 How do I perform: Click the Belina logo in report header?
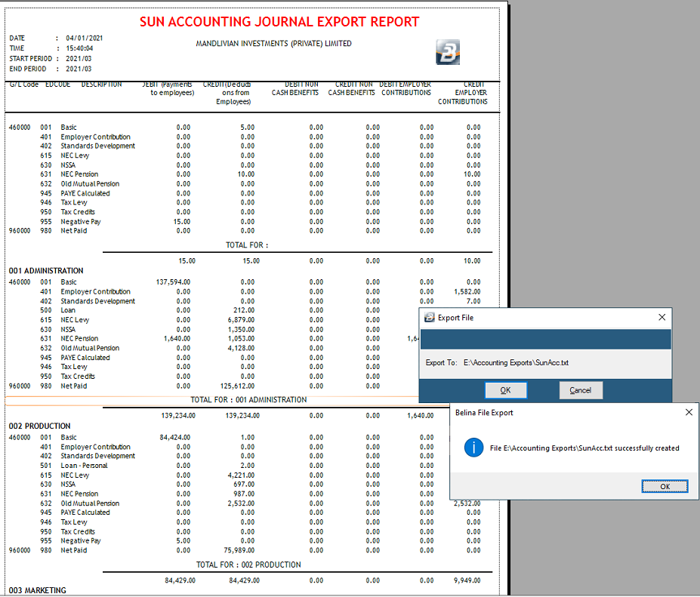(x=448, y=52)
